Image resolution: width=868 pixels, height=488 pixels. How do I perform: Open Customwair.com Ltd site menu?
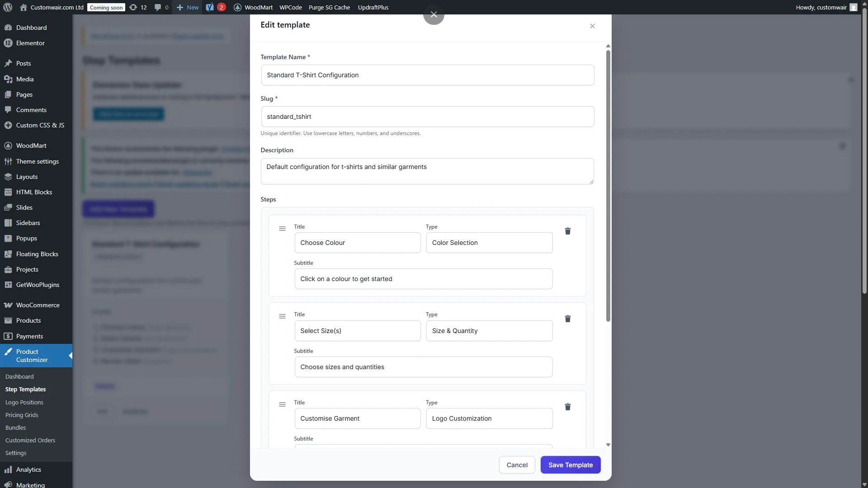52,7
